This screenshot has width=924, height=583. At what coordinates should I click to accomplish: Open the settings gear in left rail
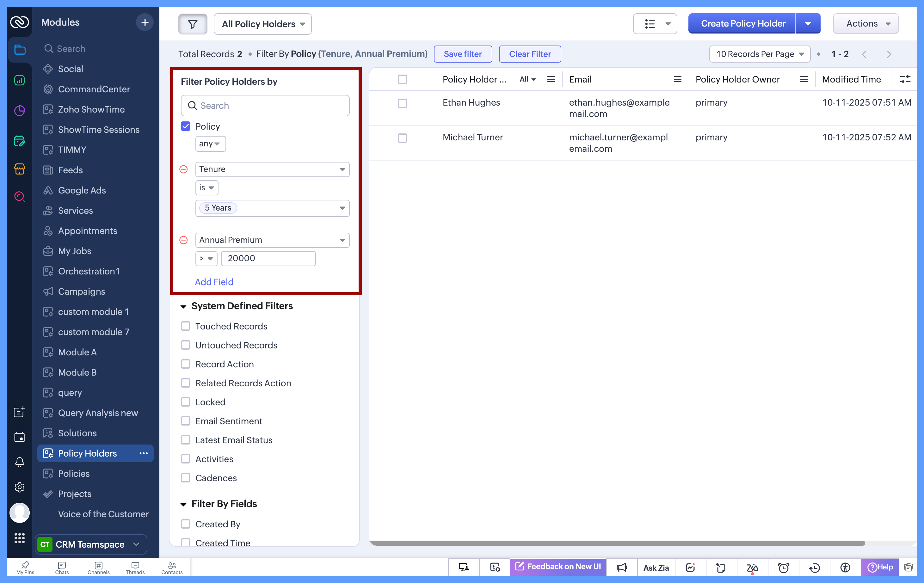[x=20, y=487]
